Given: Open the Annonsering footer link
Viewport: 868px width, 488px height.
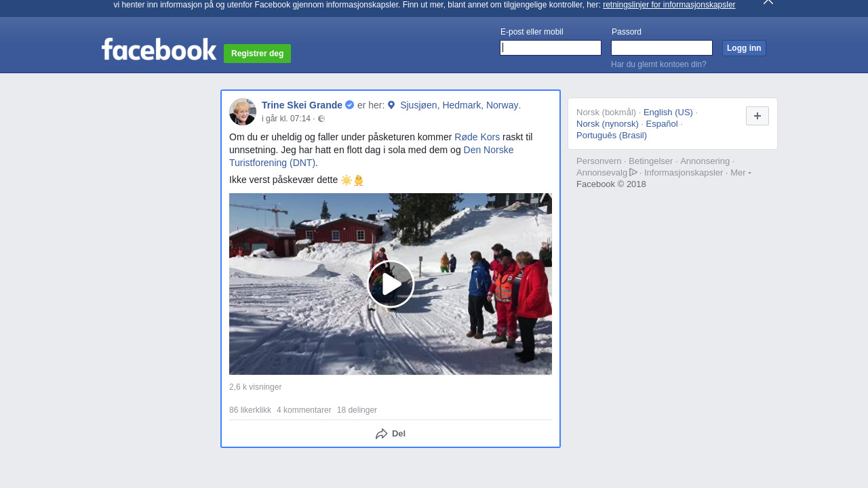Looking at the screenshot, I should (705, 161).
